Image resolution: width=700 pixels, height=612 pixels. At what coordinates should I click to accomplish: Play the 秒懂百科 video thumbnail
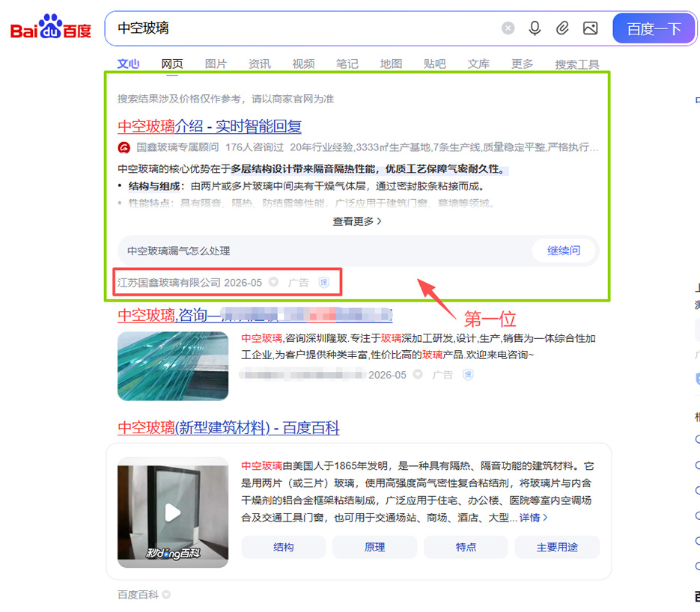coord(173,512)
